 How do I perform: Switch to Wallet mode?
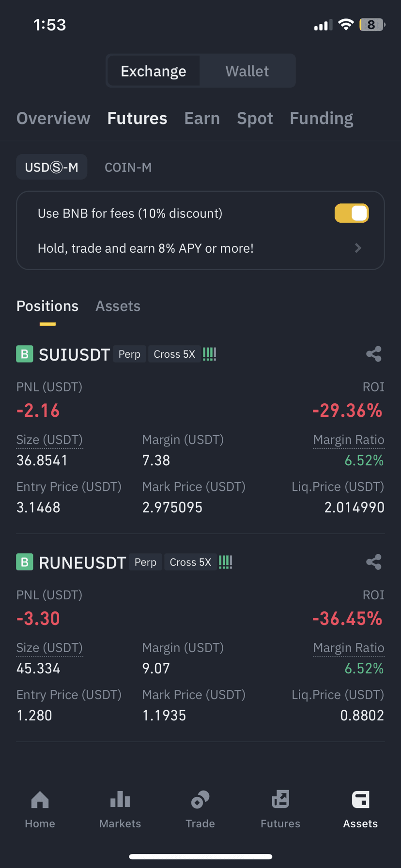click(x=247, y=71)
